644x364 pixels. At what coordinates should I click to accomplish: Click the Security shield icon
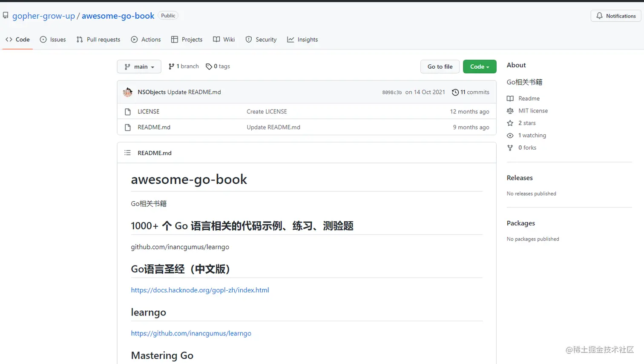pos(249,40)
